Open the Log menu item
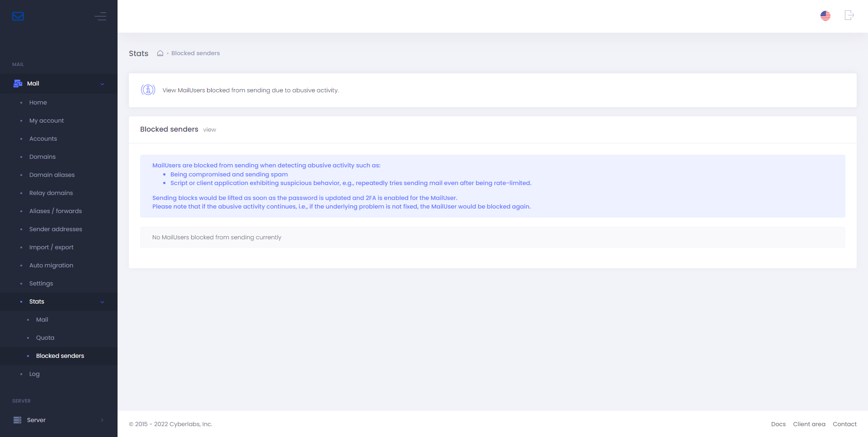868x437 pixels. [x=34, y=374]
